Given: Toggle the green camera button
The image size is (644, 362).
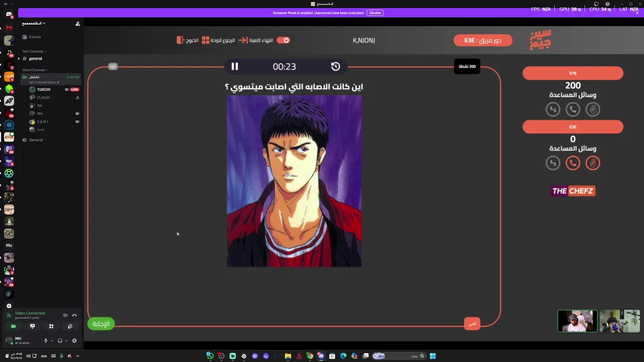Looking at the screenshot, I should click(14, 326).
